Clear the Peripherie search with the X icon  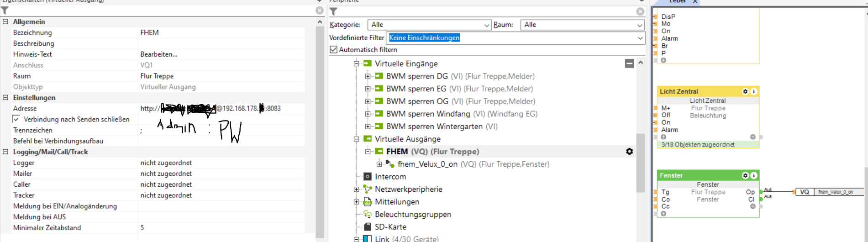(640, 11)
